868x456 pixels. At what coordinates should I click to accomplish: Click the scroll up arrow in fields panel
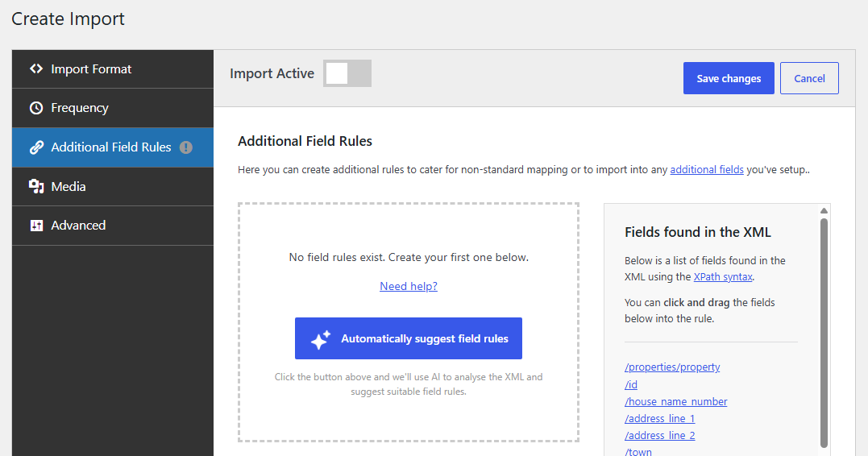[824, 210]
